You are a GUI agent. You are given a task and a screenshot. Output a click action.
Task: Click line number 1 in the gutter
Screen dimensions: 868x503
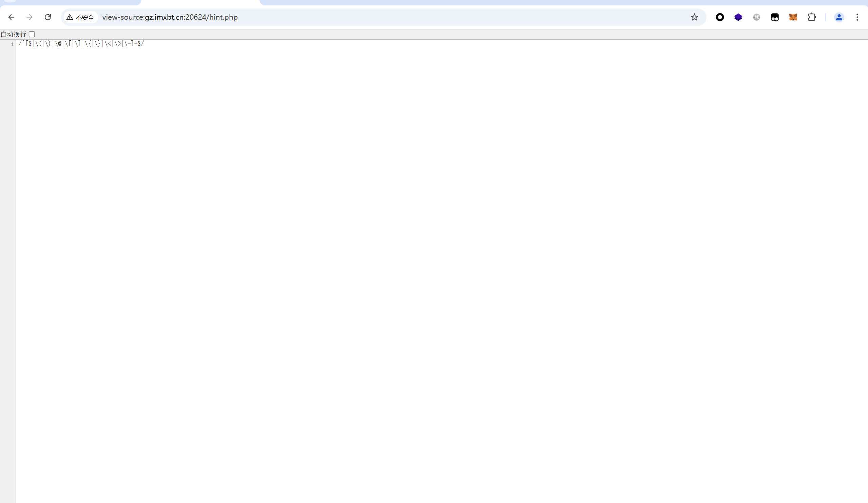[x=12, y=44]
